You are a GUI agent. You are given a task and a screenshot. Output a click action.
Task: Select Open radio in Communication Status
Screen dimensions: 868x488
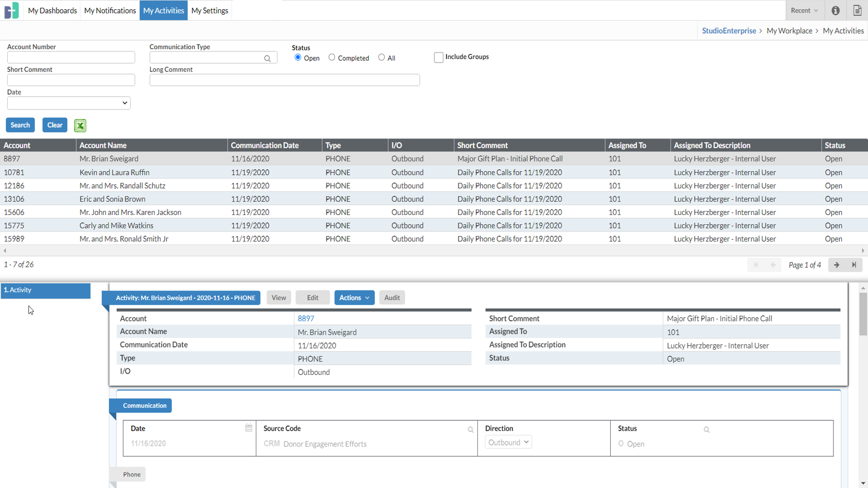tap(621, 444)
